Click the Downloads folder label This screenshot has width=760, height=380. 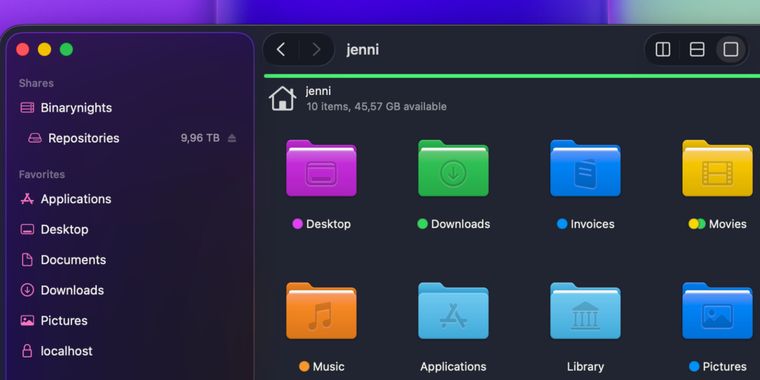click(460, 224)
